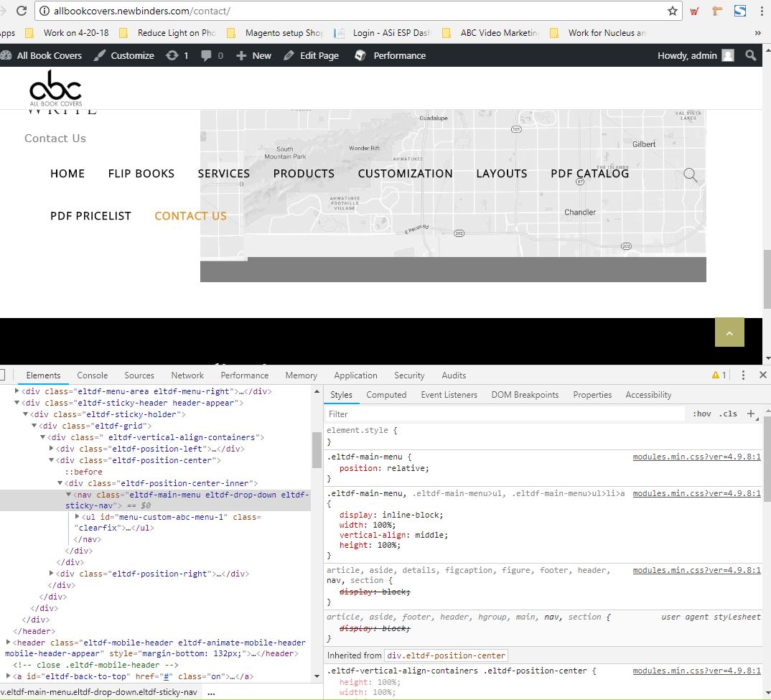Open the 'Magento setup Shop' bookmark folder
771x700 pixels.
pos(275,33)
